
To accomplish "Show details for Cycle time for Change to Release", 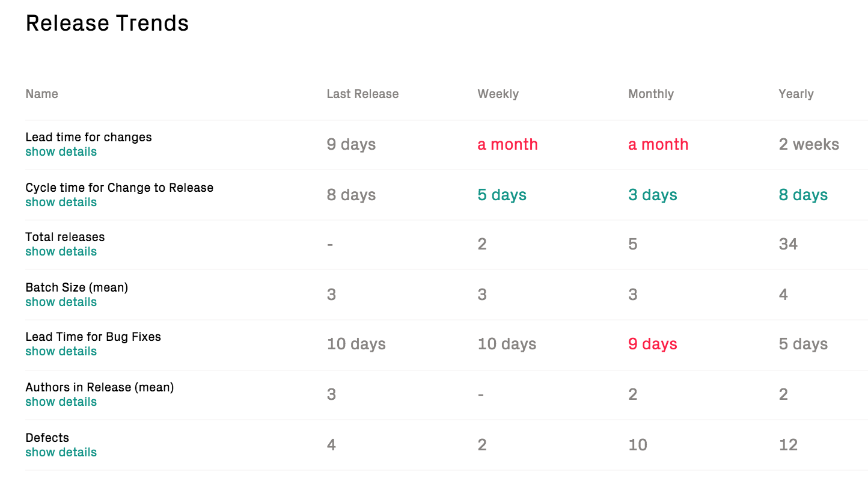I will (x=61, y=202).
